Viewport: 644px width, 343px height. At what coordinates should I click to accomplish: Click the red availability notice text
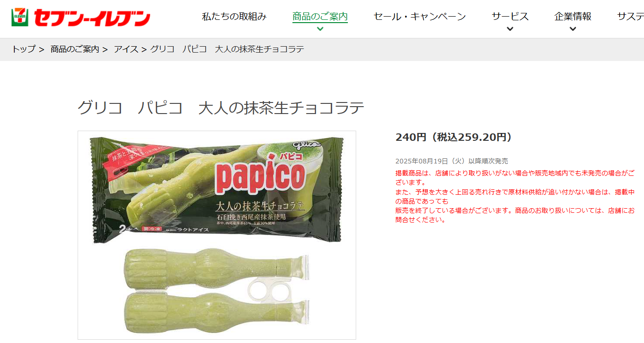click(515, 196)
